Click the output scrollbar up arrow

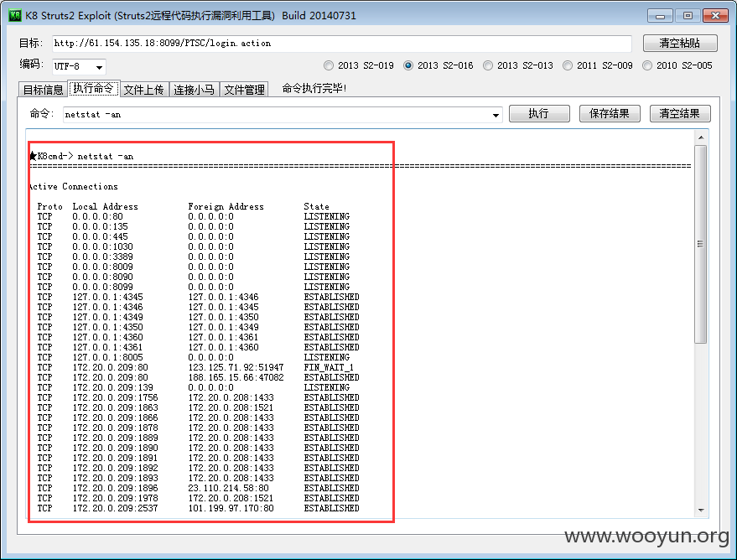(x=701, y=137)
